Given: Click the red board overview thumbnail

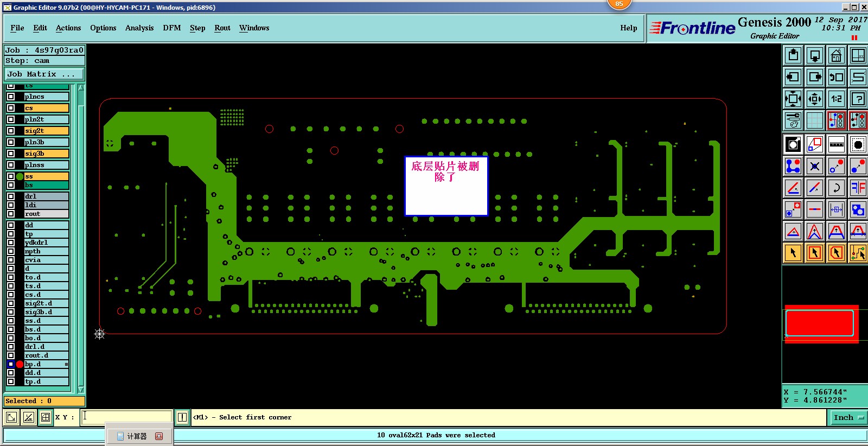Looking at the screenshot, I should [821, 324].
